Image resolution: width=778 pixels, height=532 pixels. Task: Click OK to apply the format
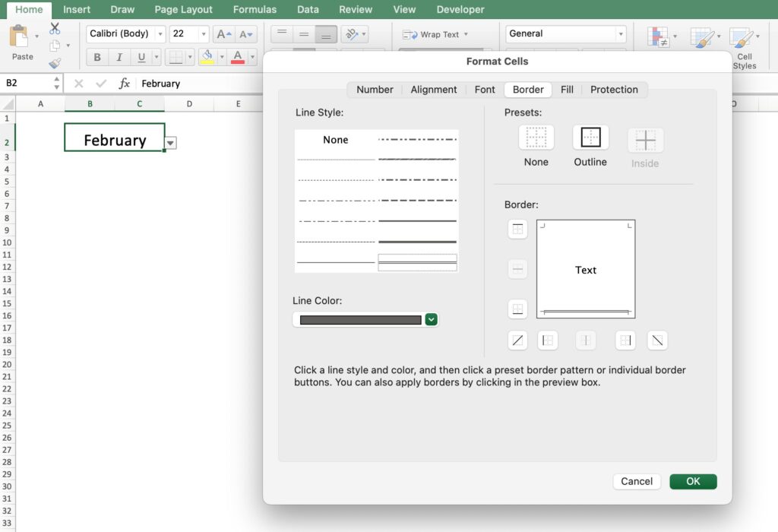(693, 481)
